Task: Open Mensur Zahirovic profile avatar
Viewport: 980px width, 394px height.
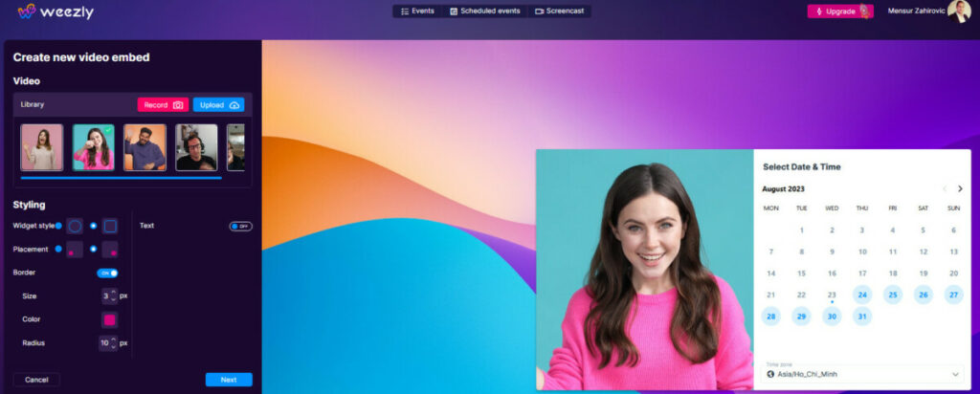Action: [959, 11]
